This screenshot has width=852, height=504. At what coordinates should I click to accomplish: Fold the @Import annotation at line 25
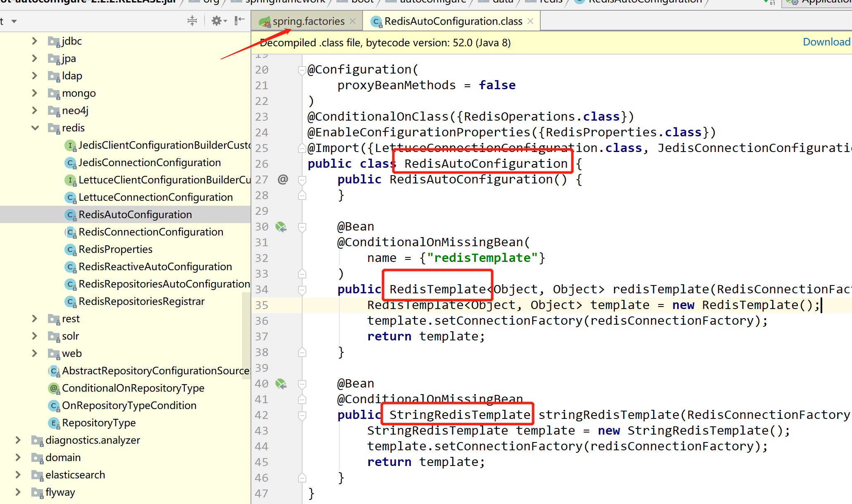(302, 148)
